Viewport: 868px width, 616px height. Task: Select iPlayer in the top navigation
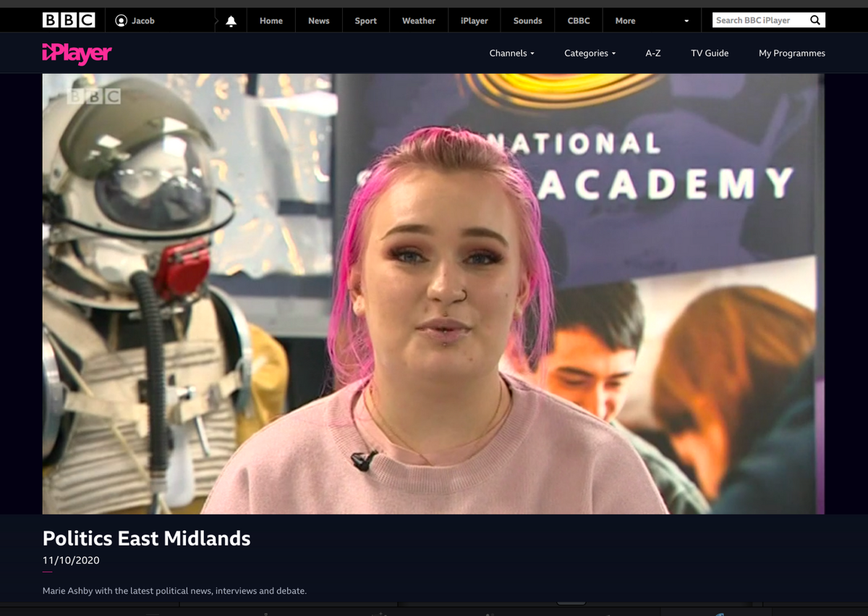(x=475, y=21)
